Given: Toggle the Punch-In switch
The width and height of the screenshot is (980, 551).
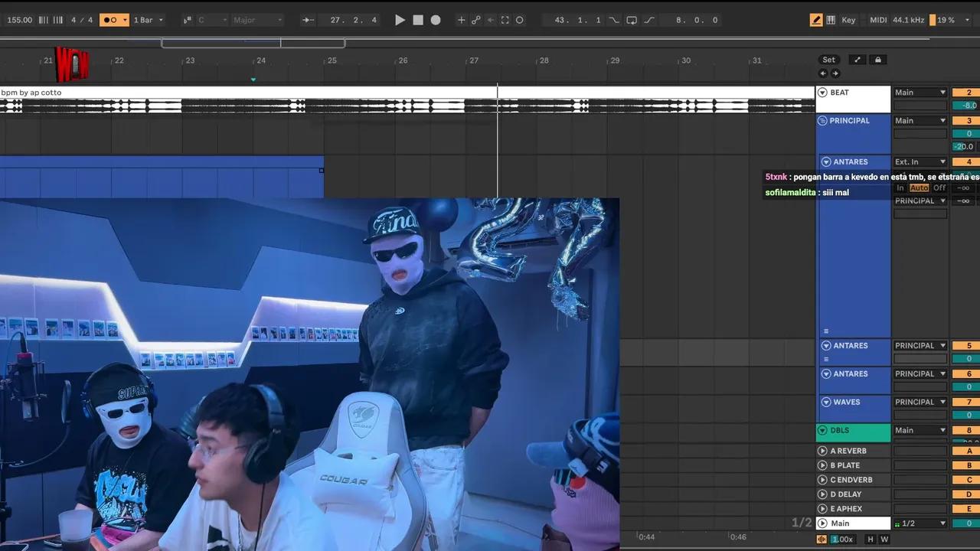Looking at the screenshot, I should [614, 20].
